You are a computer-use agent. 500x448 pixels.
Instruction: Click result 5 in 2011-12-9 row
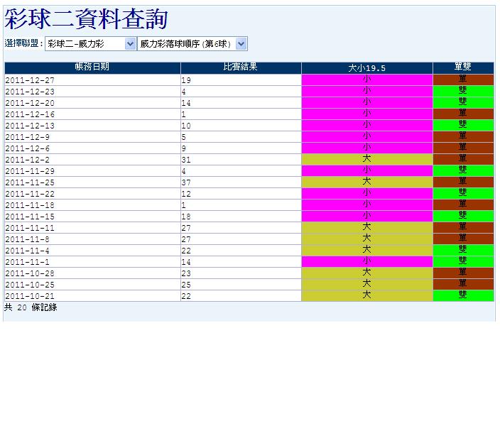click(241, 137)
